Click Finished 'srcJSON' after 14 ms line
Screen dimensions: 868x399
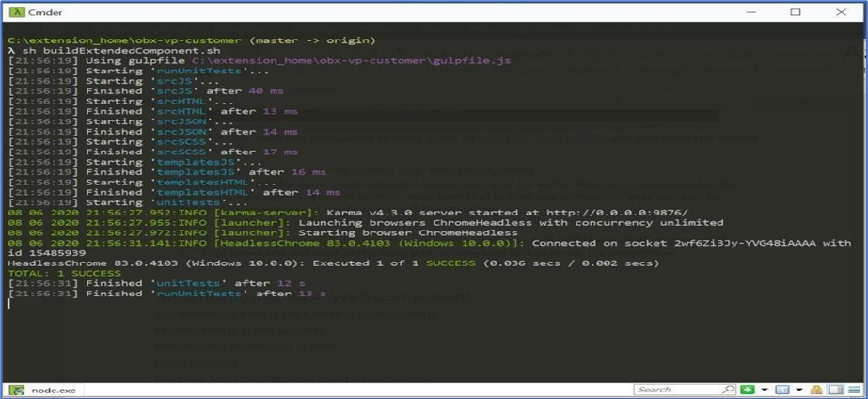click(x=152, y=132)
